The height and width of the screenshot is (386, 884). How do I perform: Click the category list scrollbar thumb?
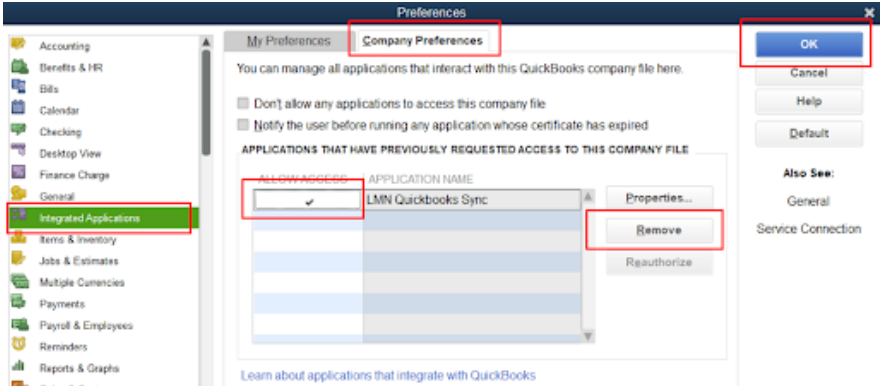click(x=206, y=103)
